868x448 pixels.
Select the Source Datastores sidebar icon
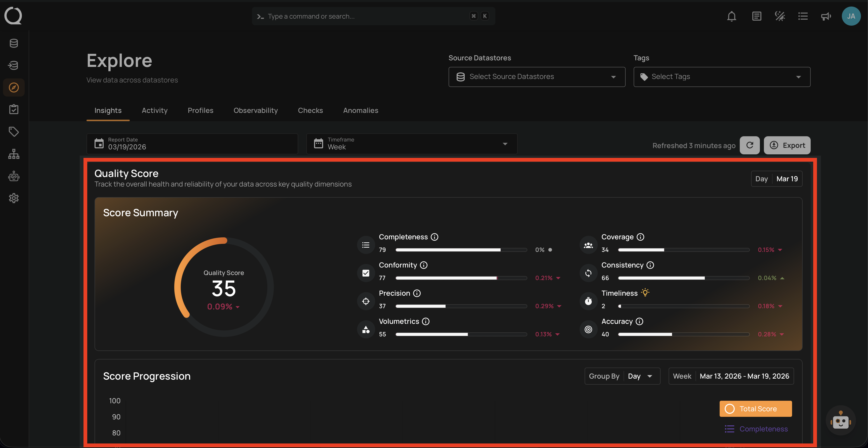click(x=14, y=65)
